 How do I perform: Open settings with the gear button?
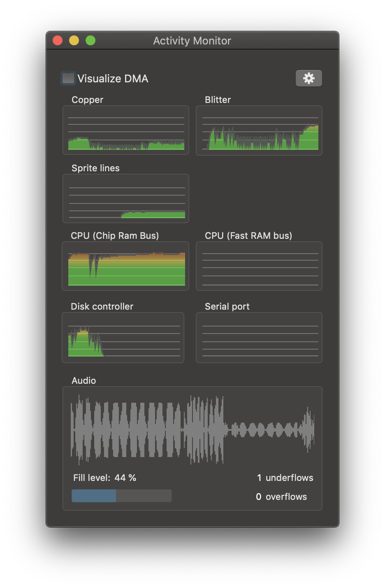308,78
